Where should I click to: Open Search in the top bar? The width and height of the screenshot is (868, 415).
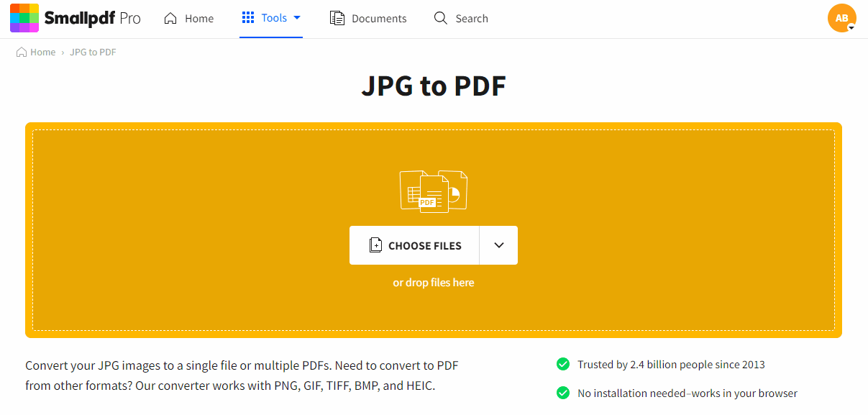click(x=461, y=19)
